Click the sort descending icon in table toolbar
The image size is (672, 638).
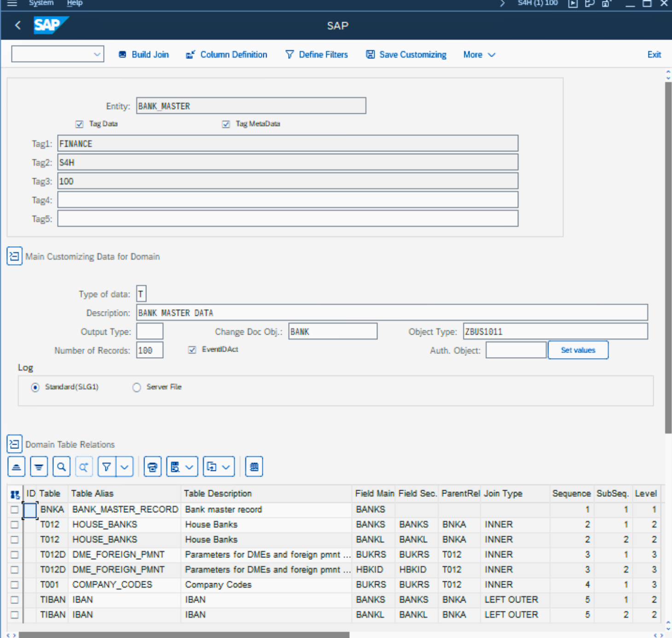tap(39, 467)
